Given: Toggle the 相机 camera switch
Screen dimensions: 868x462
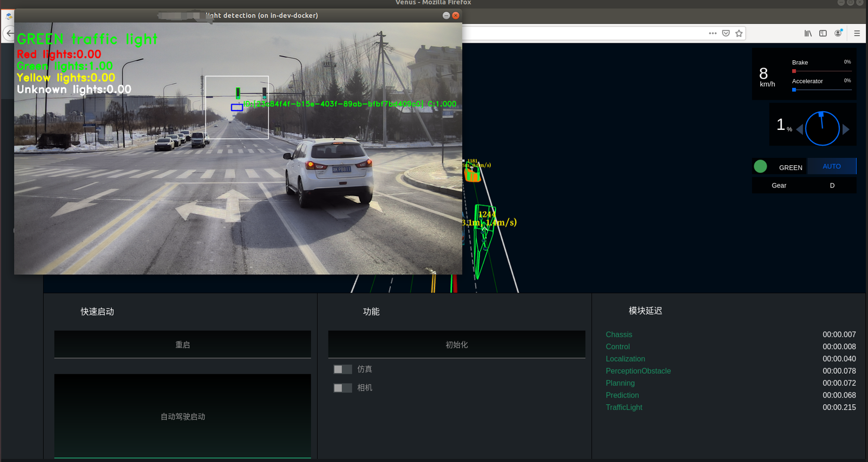Looking at the screenshot, I should click(342, 388).
